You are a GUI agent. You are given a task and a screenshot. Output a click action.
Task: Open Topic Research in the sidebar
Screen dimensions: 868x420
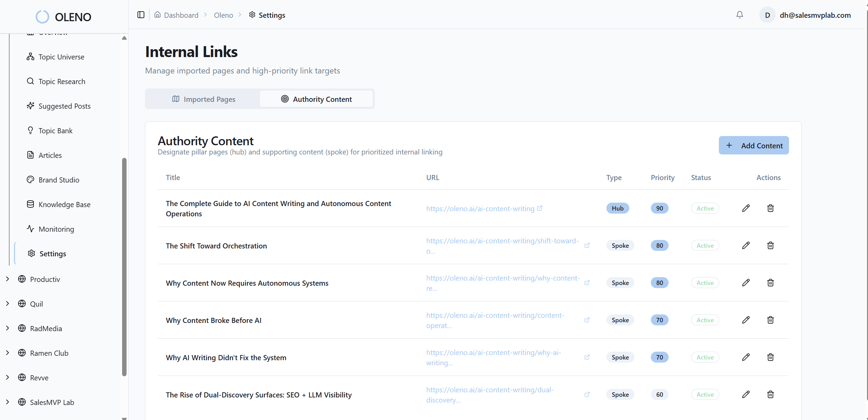62,81
